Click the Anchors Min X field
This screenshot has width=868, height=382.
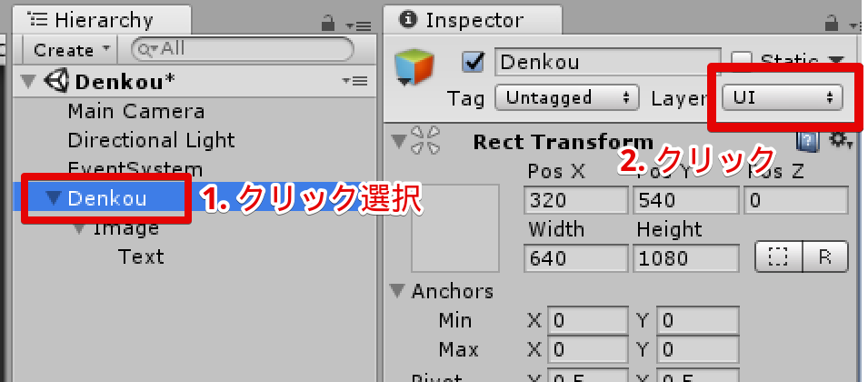click(x=588, y=320)
